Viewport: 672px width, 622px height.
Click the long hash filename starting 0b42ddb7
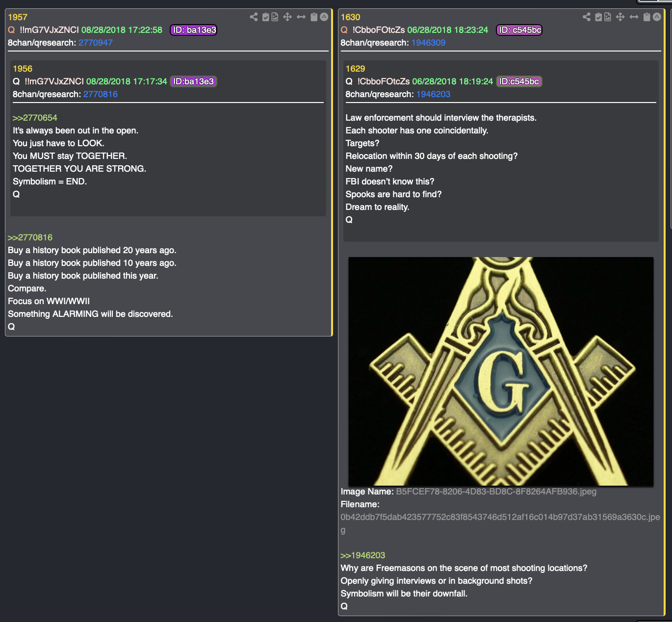tap(500, 523)
